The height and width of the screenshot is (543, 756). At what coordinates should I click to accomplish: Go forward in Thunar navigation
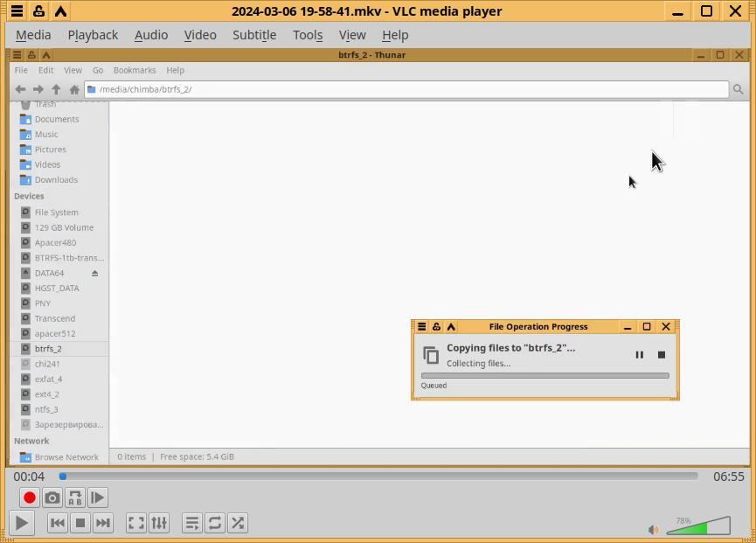(38, 89)
